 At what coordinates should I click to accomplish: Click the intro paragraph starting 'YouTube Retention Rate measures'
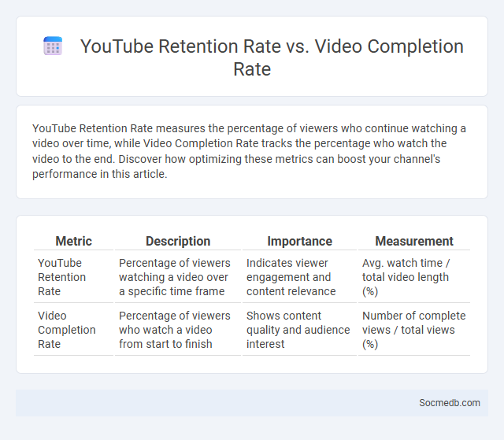pyautogui.click(x=249, y=151)
